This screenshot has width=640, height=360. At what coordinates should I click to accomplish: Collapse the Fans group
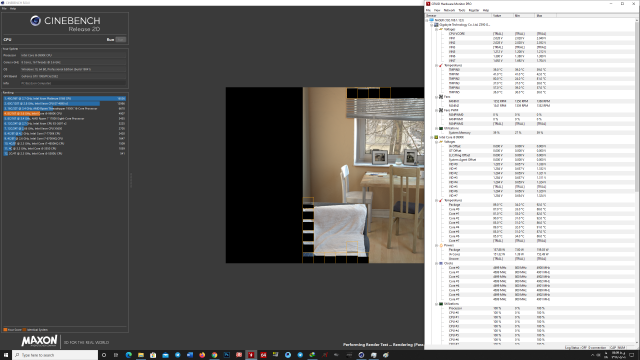click(436, 97)
